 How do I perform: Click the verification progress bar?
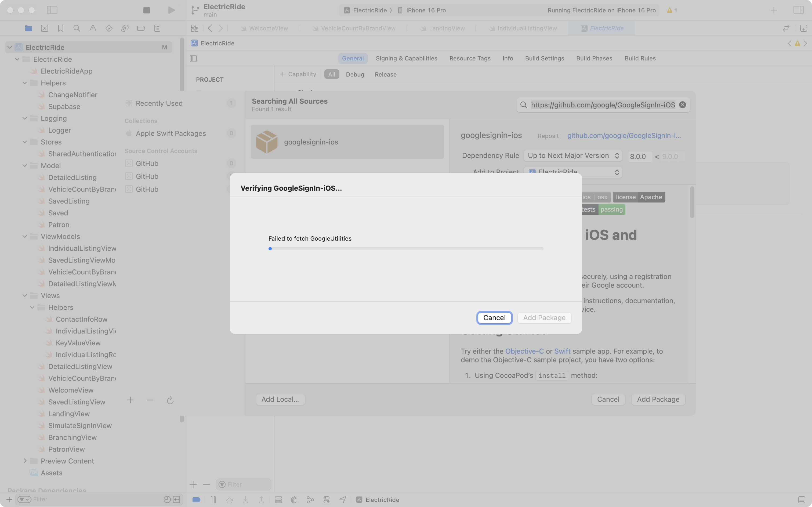coord(405,249)
